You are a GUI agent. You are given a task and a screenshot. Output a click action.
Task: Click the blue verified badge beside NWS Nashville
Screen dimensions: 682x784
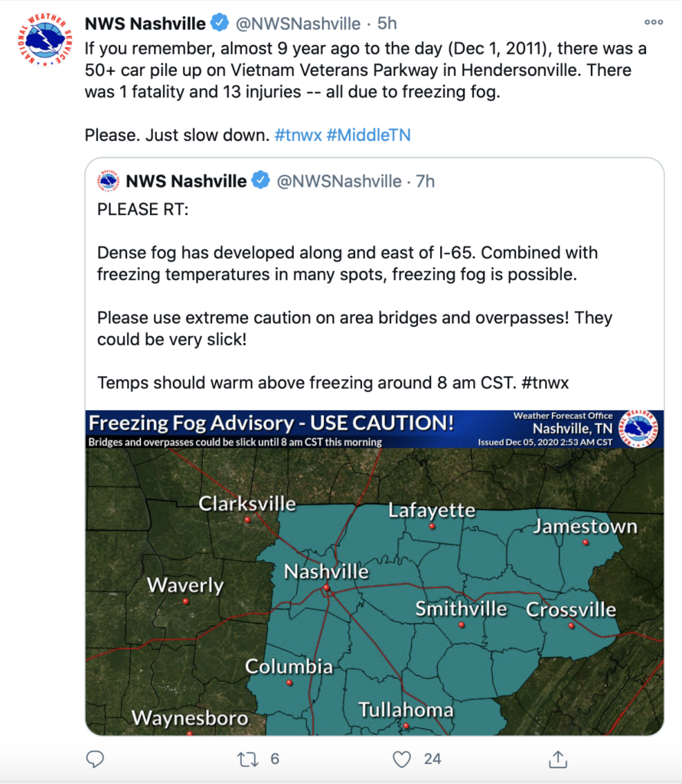(x=220, y=22)
